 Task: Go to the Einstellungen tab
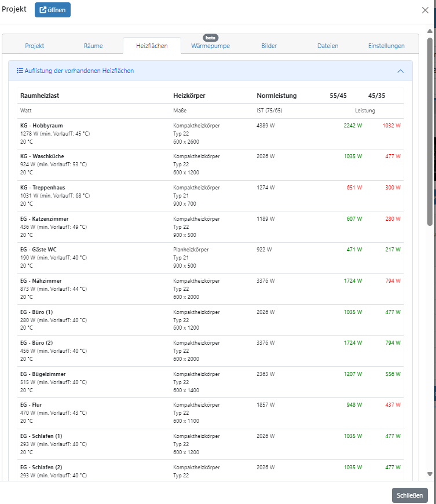pos(386,46)
